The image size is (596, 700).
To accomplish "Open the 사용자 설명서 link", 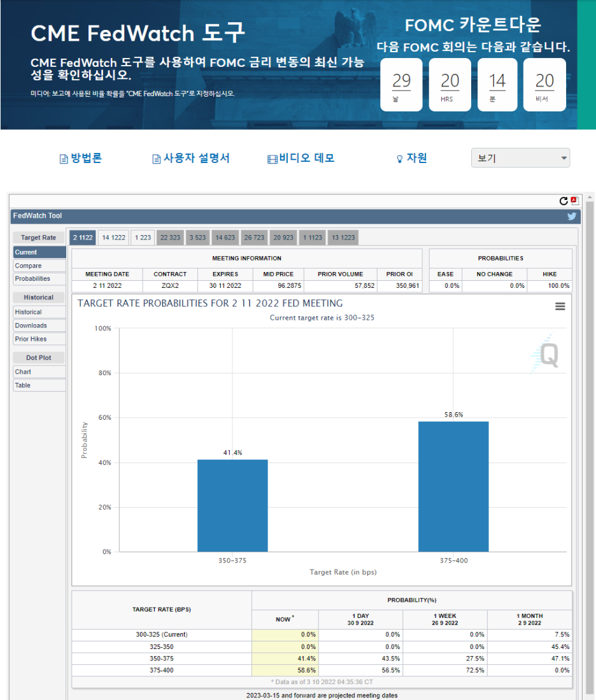I will click(196, 158).
